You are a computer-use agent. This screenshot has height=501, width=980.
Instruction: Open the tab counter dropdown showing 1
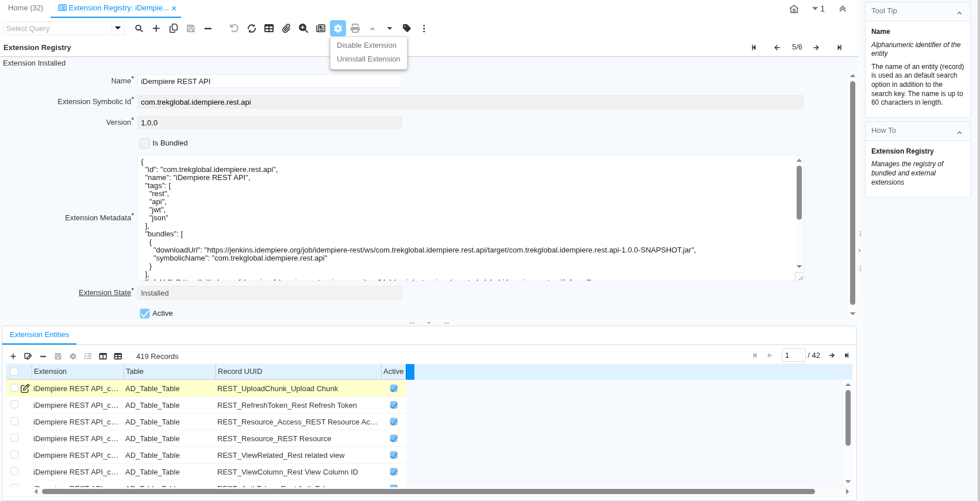(818, 9)
